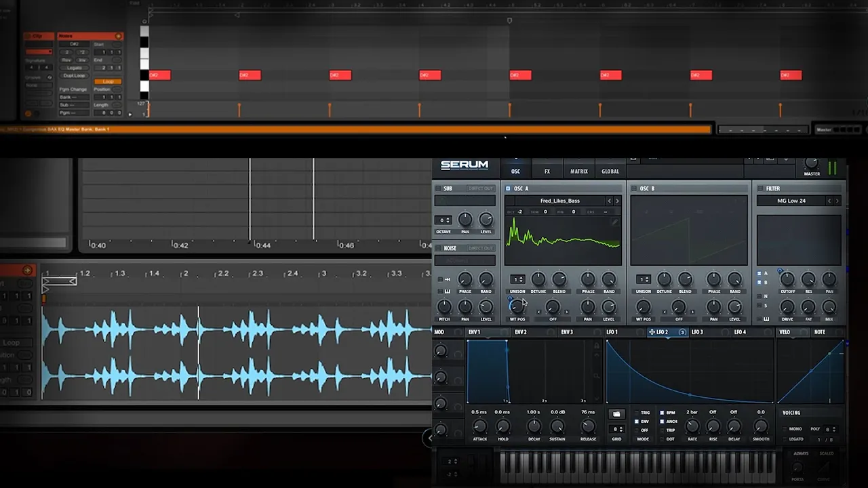Click the envelope zoom magnifier icon
Image resolution: width=868 pixels, height=488 pixels.
point(597,375)
